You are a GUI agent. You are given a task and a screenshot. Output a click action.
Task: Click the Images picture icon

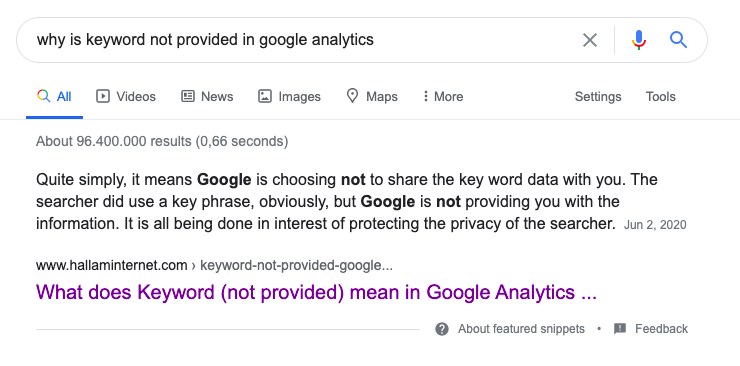click(265, 96)
